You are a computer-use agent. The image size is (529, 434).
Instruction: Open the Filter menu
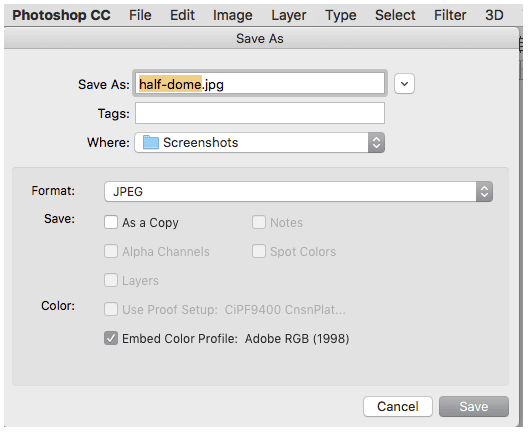tap(450, 15)
